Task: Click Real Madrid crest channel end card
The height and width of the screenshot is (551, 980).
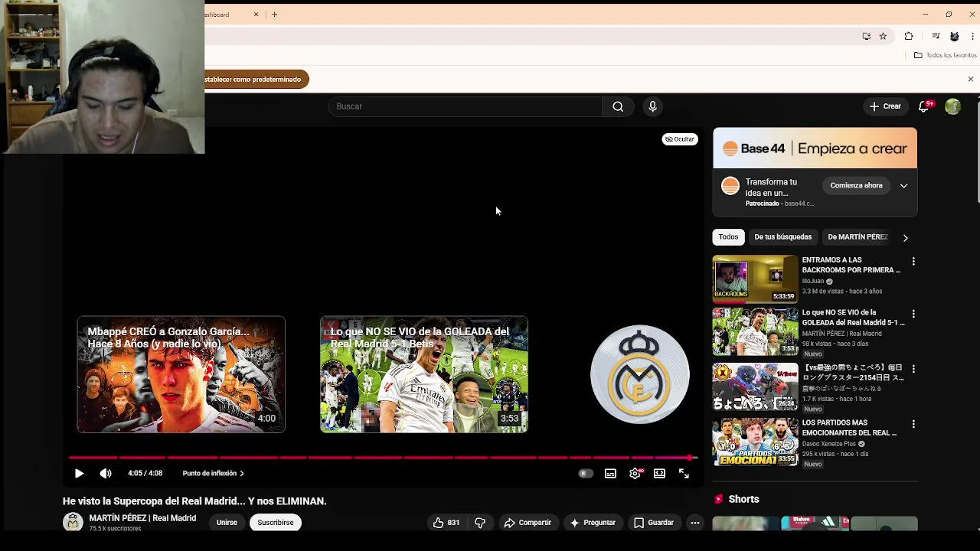Action: click(639, 375)
